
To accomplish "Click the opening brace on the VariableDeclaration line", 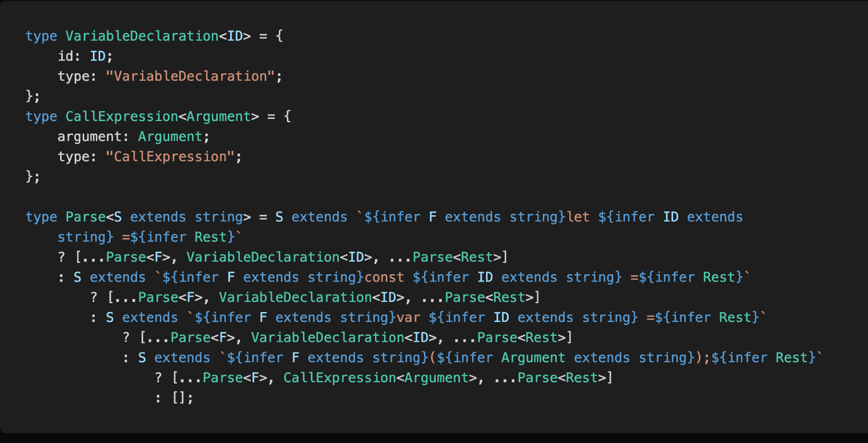I will [x=279, y=36].
